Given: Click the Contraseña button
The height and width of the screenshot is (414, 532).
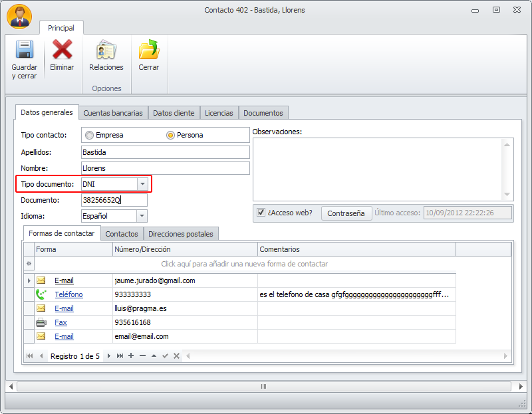Looking at the screenshot, I should click(x=346, y=213).
